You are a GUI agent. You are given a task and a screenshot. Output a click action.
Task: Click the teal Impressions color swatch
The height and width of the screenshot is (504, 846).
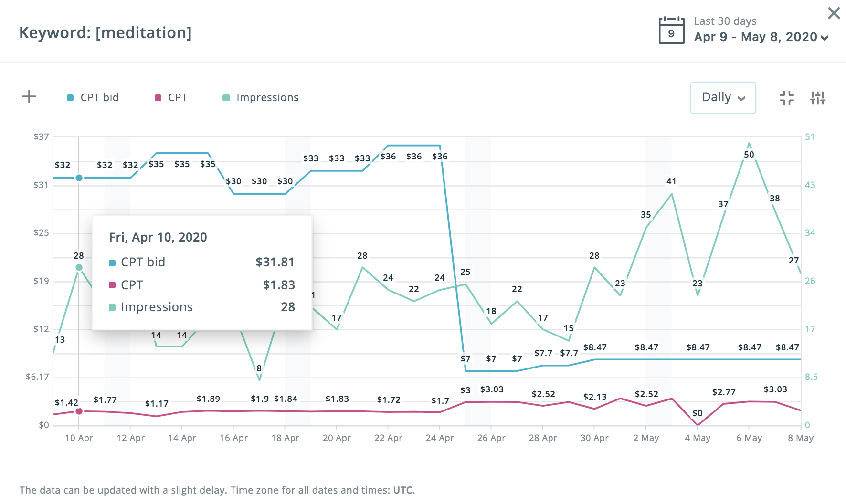point(226,97)
